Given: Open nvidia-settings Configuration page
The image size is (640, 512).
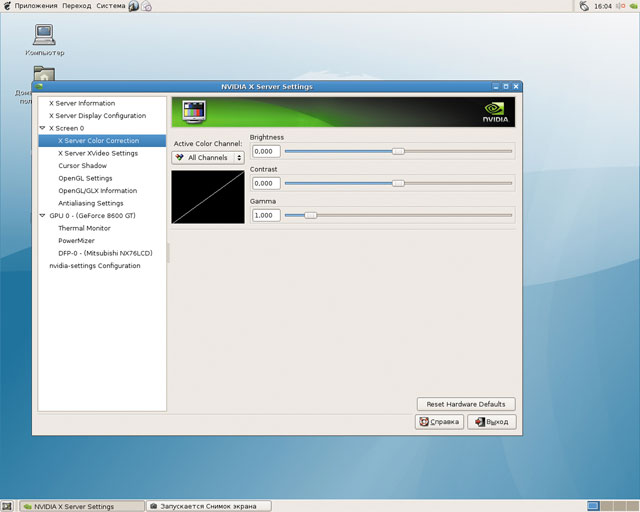Looking at the screenshot, I should click(95, 265).
